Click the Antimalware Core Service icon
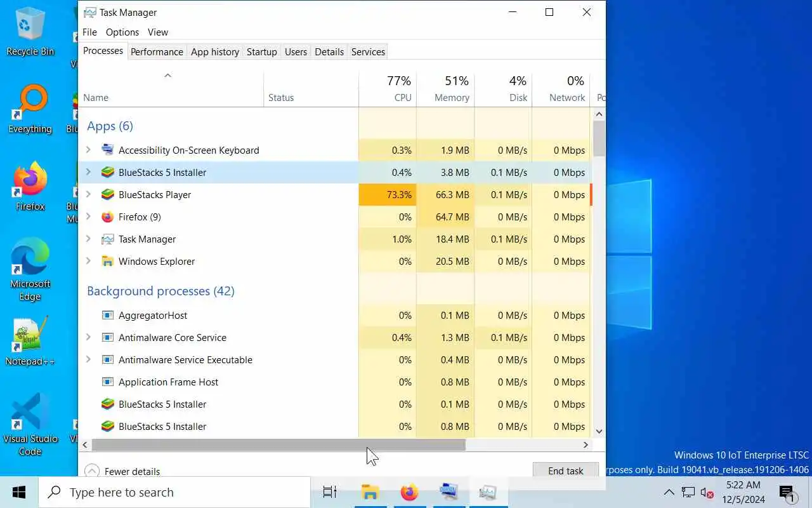 (108, 338)
